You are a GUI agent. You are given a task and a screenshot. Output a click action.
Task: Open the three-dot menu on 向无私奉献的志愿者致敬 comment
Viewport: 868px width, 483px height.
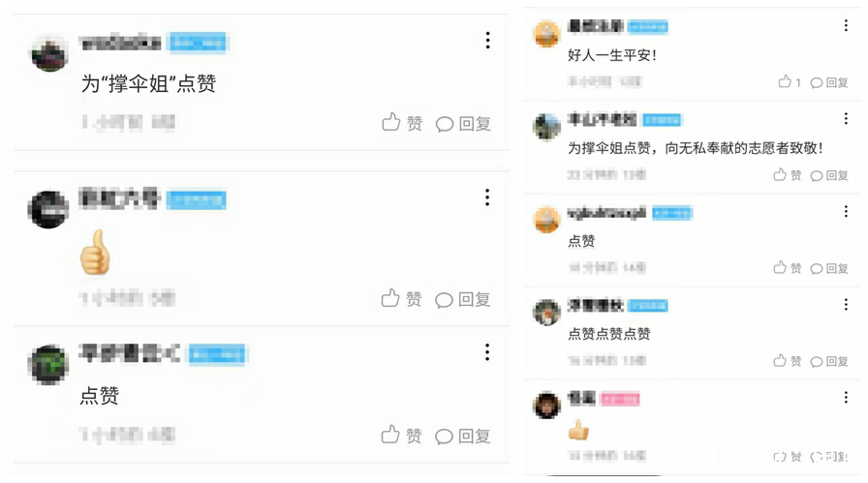click(x=846, y=118)
